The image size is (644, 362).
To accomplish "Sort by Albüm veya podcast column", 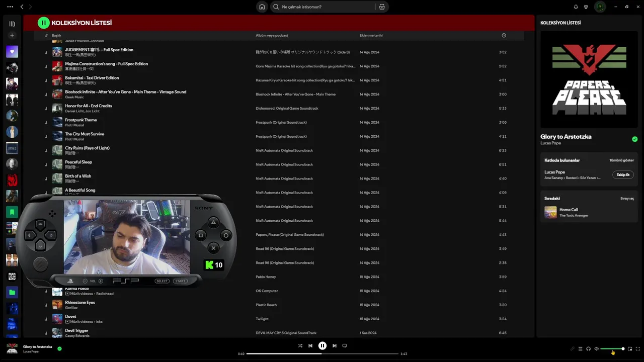I will click(x=272, y=36).
